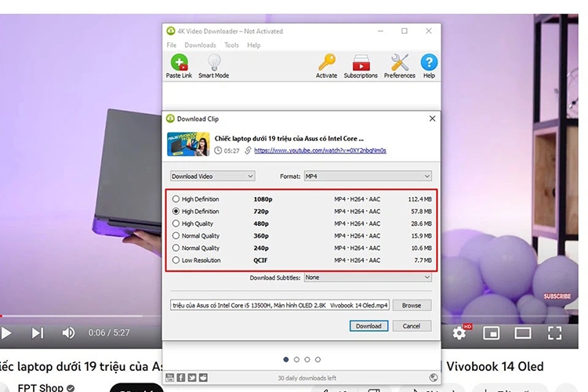Click the 10.6 MB file size

[421, 248]
